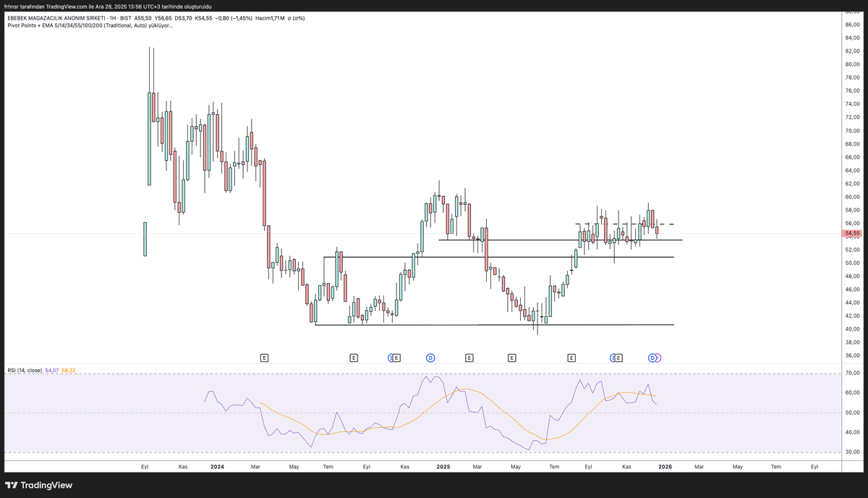Click the change value −0,80 (−1,45%)
Image resolution: width=868 pixels, height=498 pixels.
pos(234,18)
